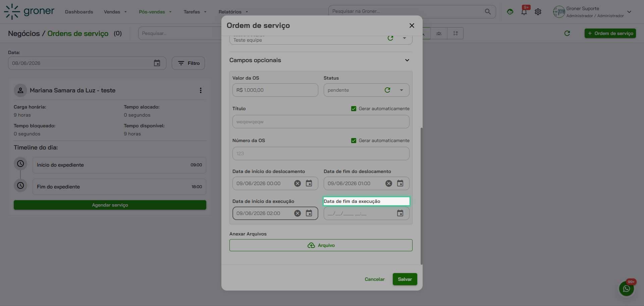The width and height of the screenshot is (644, 306).
Task: Click the Groner logo
Action: click(29, 11)
